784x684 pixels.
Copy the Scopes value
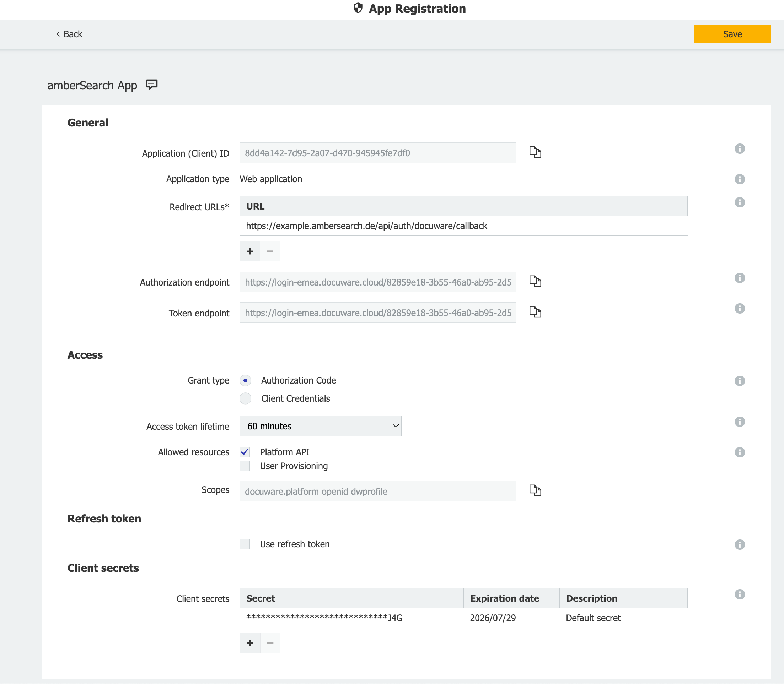(535, 490)
